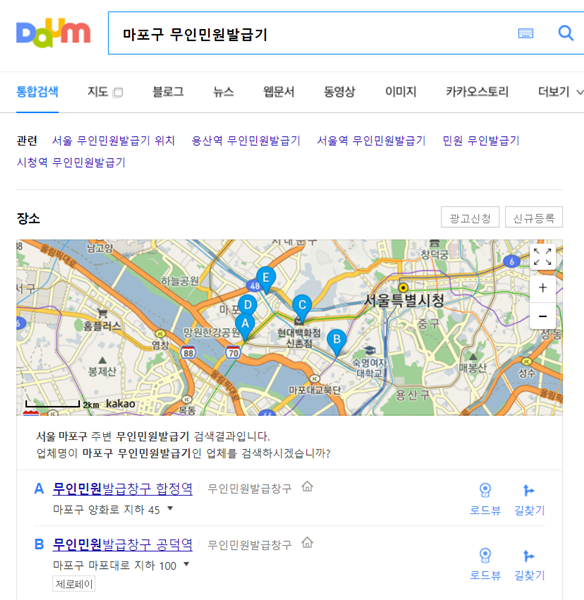Click the 홈플러스 cart icon on map
The image size is (584, 600).
coord(102,313)
